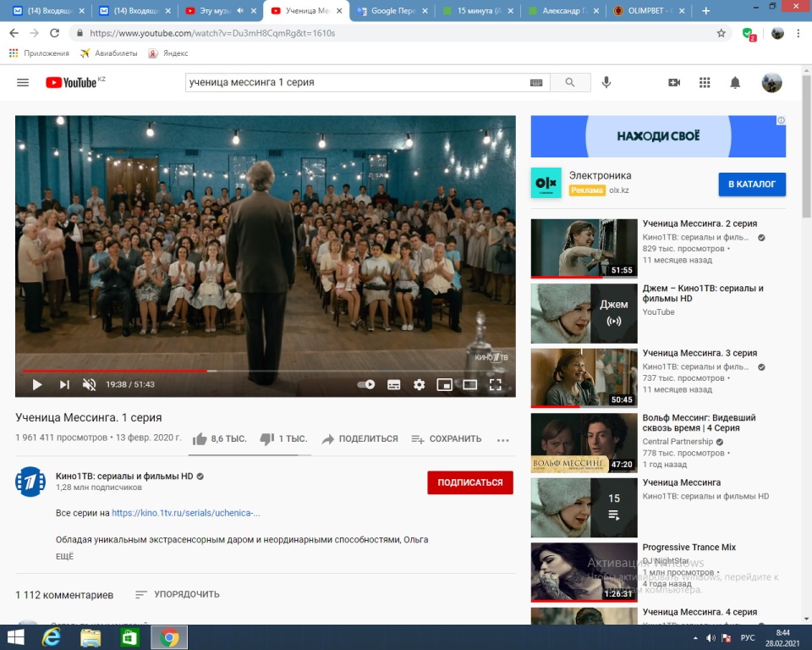
Task: Open the notifications bell
Action: pos(735,82)
